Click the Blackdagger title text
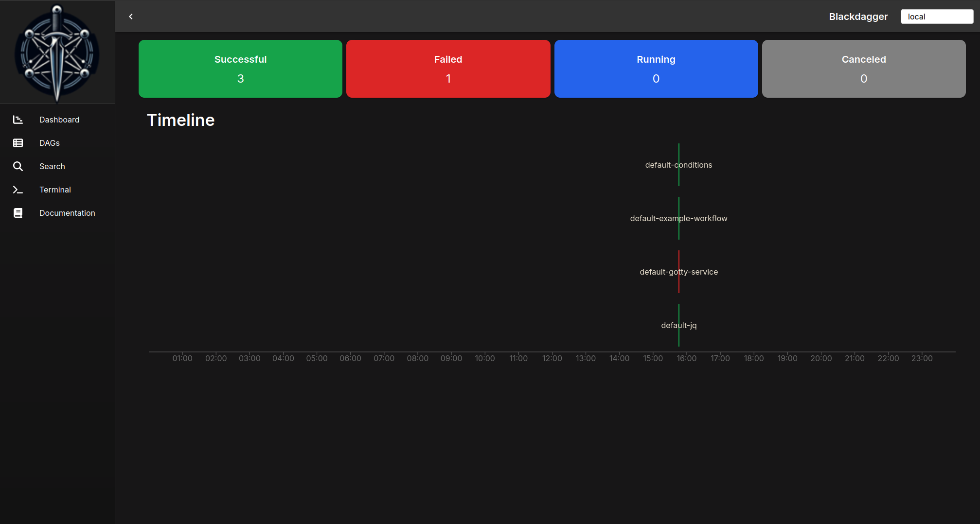Image resolution: width=980 pixels, height=524 pixels. tap(858, 17)
